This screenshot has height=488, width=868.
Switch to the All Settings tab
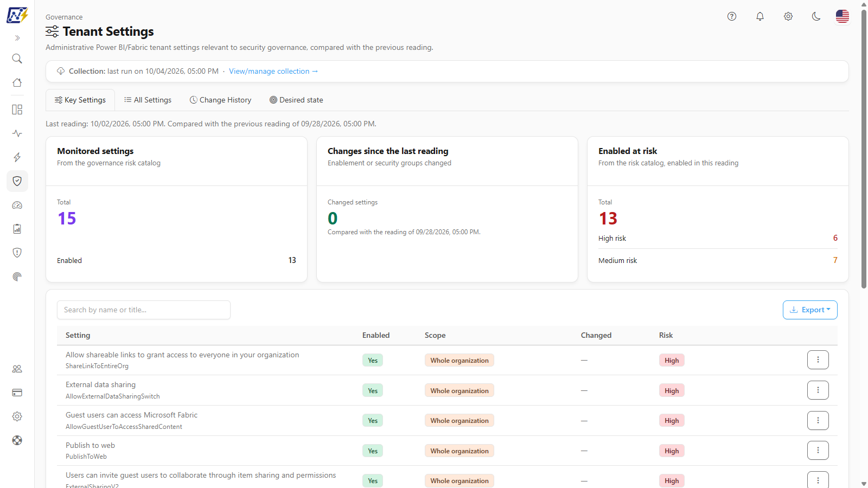(x=148, y=100)
